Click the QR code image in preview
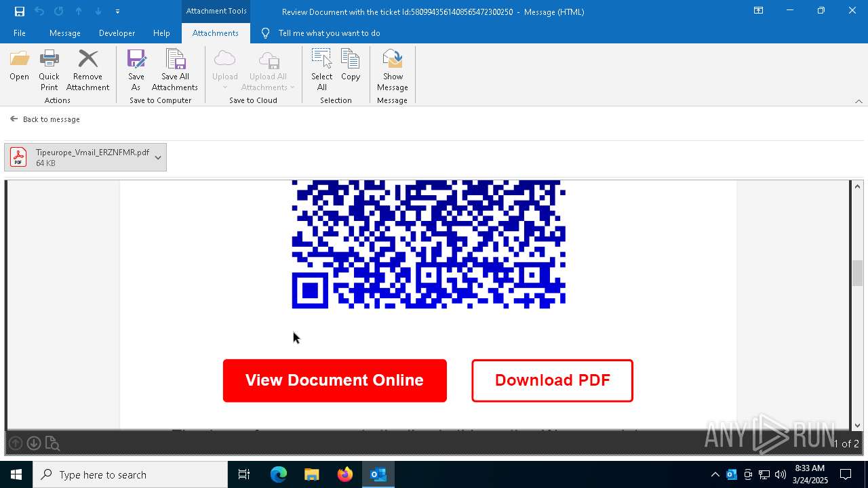This screenshot has width=868, height=488. point(429,245)
